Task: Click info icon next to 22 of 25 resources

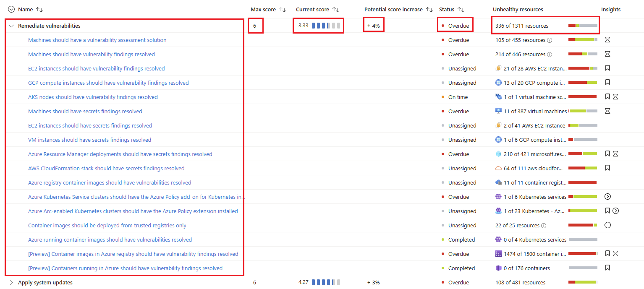Action: [544, 226]
